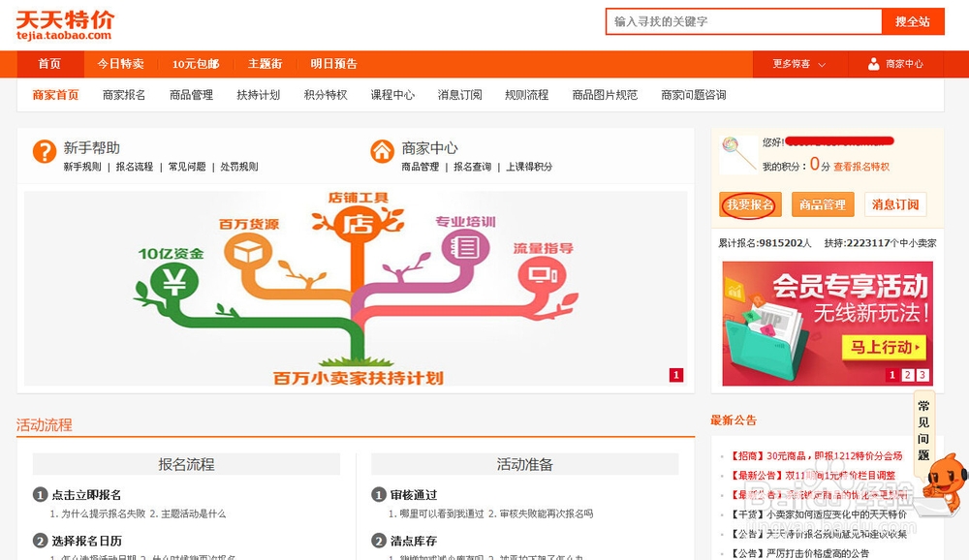This screenshot has width=969, height=560.
Task: Open the 10元包邮 nav tab
Action: 196,64
